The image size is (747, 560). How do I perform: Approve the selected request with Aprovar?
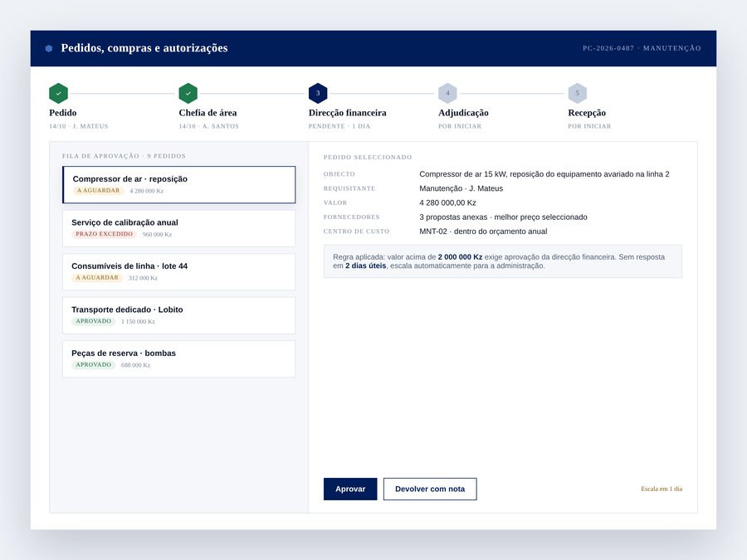[x=350, y=489]
